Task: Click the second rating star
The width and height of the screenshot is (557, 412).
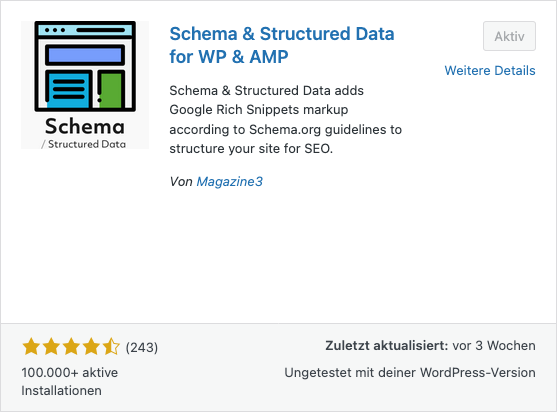Action: (51, 346)
